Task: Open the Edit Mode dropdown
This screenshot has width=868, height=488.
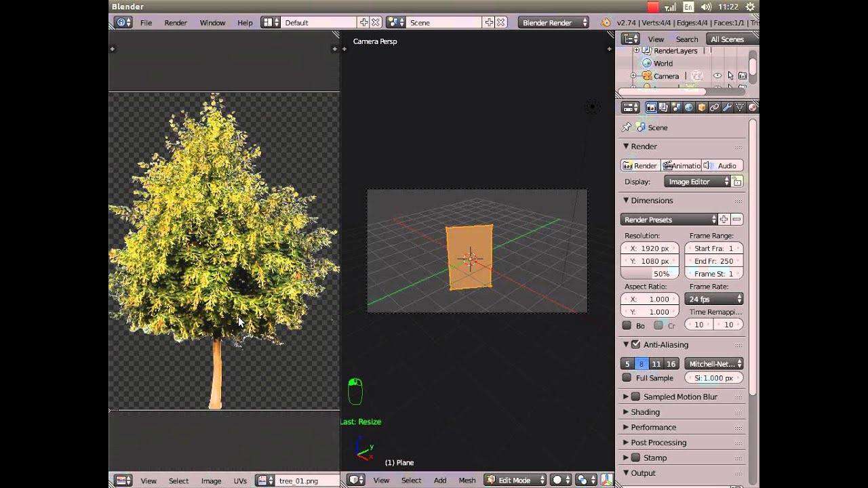Action: pos(515,480)
